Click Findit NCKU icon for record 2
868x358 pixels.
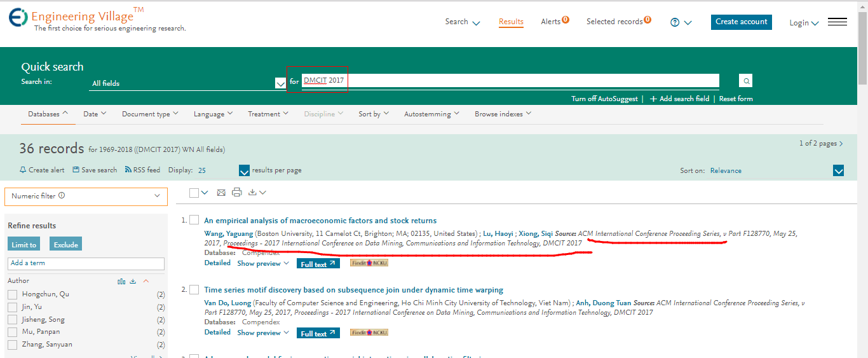pyautogui.click(x=369, y=333)
